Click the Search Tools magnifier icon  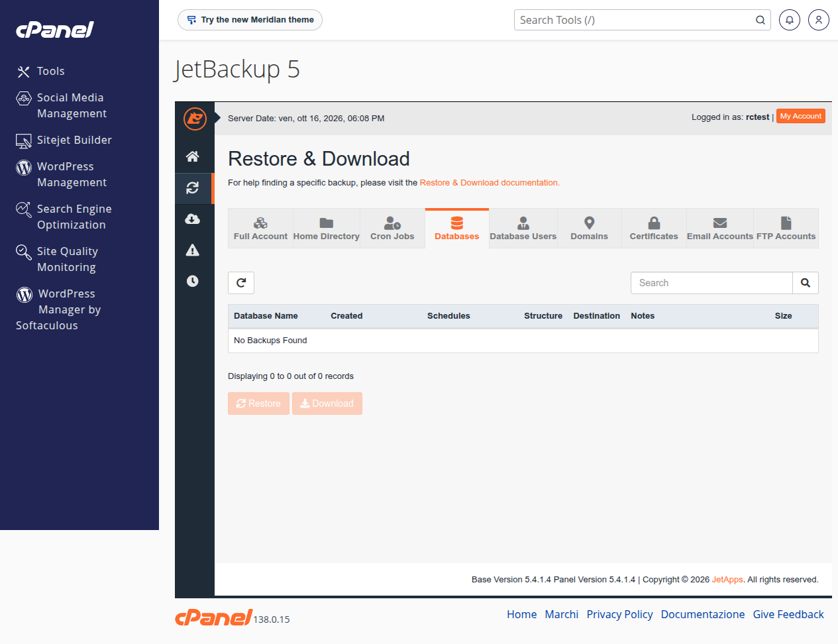pyautogui.click(x=760, y=20)
